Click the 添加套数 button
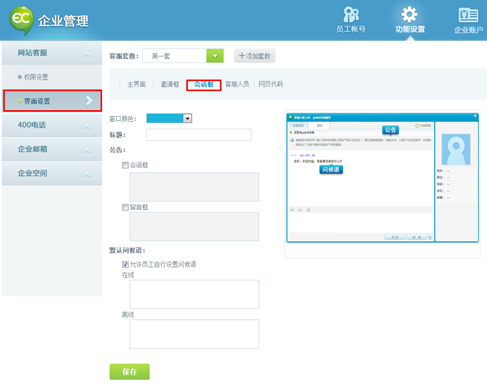 (x=255, y=56)
